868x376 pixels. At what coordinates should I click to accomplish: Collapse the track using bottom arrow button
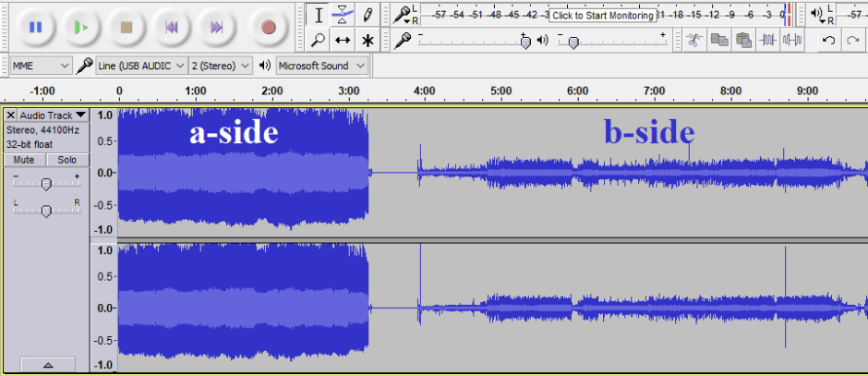[46, 366]
